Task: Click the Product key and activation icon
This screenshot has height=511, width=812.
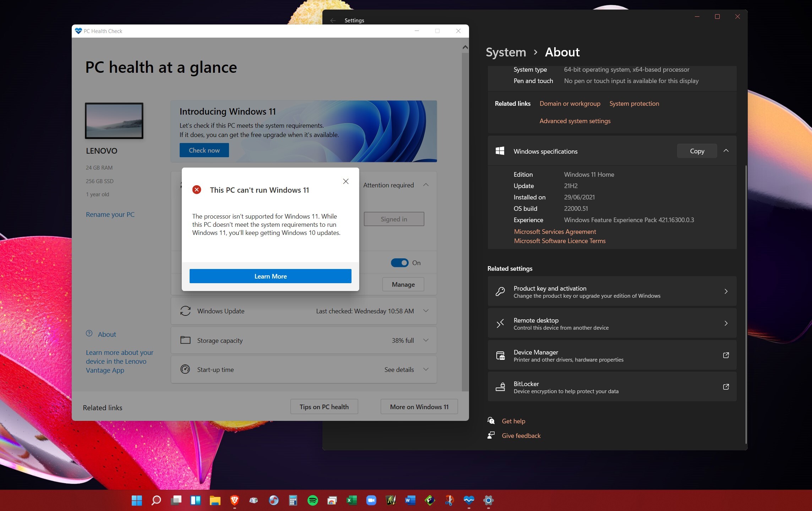Action: pyautogui.click(x=500, y=291)
